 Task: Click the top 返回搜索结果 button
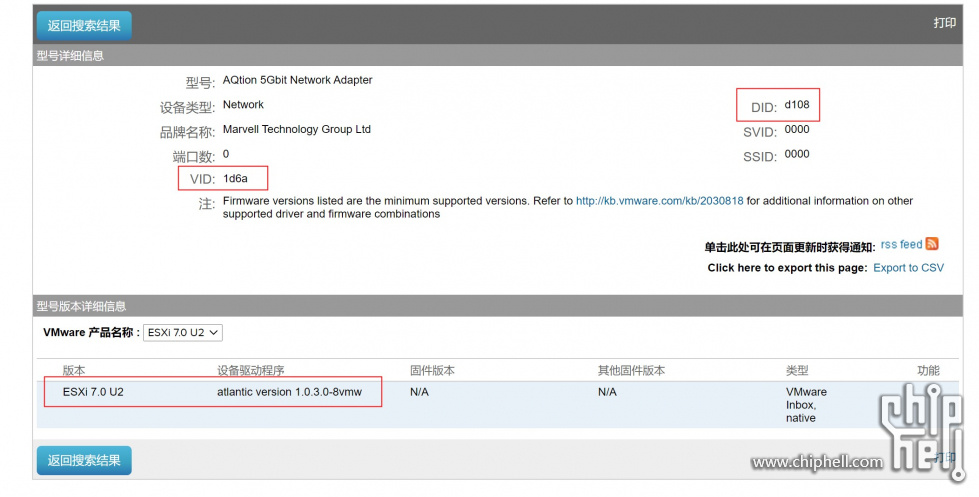click(x=84, y=26)
